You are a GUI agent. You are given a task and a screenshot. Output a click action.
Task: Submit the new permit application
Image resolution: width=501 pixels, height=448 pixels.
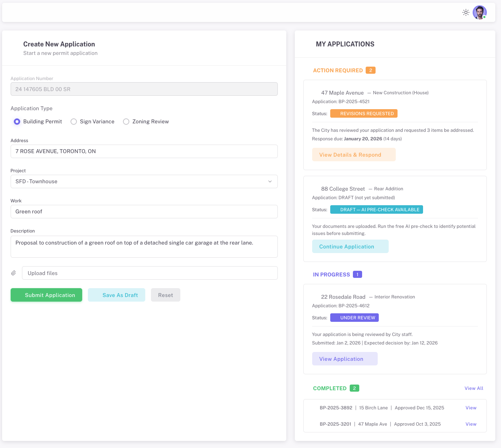click(46, 295)
